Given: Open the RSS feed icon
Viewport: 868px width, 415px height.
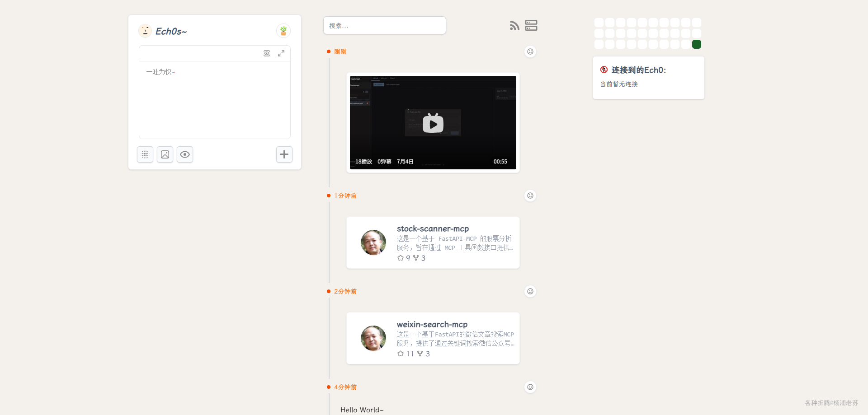Looking at the screenshot, I should (514, 26).
